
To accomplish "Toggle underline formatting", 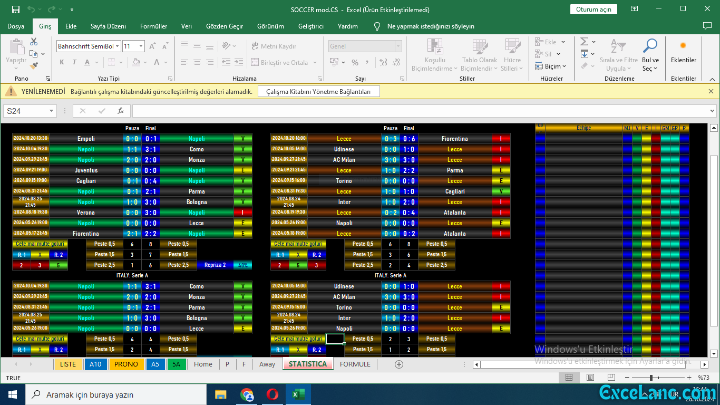I will pos(87,62).
